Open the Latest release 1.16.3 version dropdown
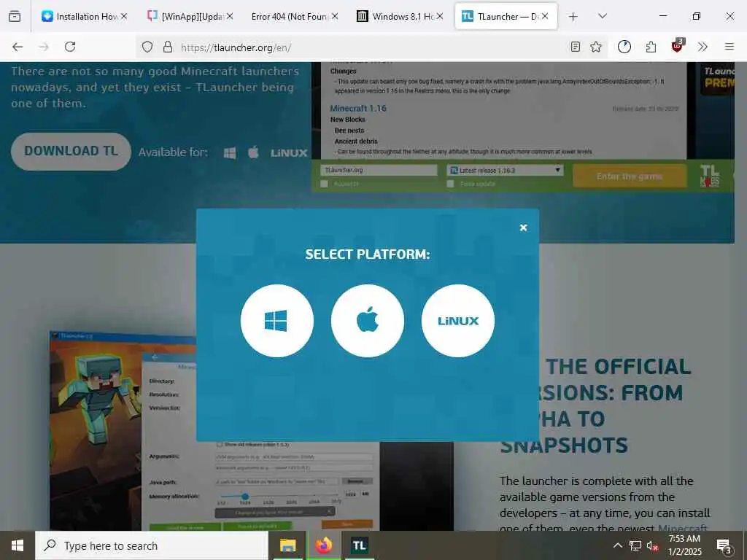The width and height of the screenshot is (747, 560). coord(505,170)
